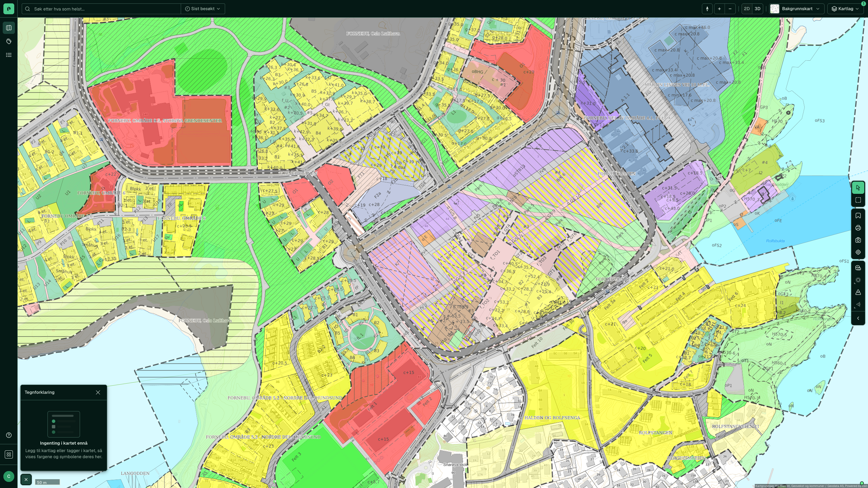Click the 'FORNEBU, Oslo Lufthavn' label at top
Screen dimensions: 868x488
click(373, 34)
